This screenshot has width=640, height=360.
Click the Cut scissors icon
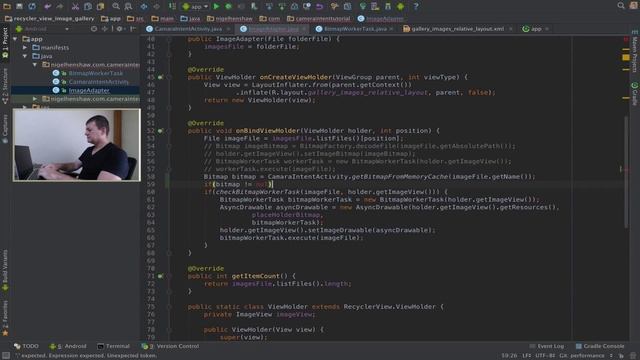pyautogui.click(x=75, y=6)
